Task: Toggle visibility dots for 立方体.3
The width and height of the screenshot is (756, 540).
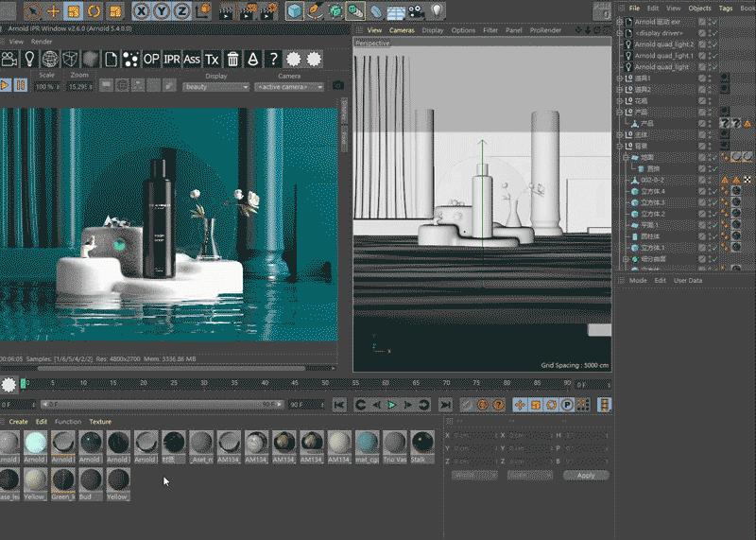Action: click(710, 202)
